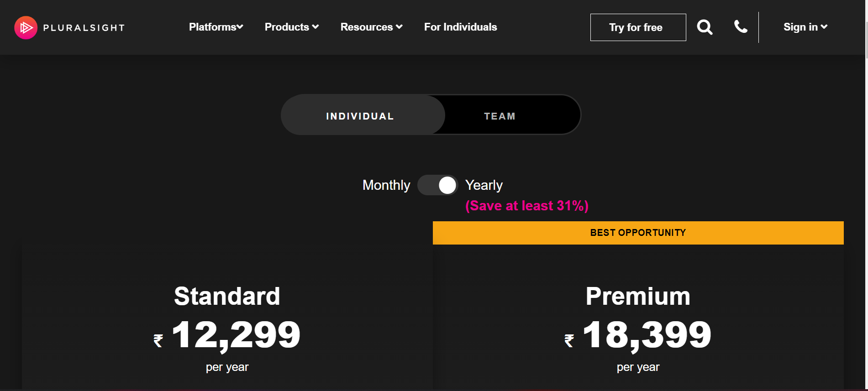Switch the plan selector to TEAM

click(500, 116)
